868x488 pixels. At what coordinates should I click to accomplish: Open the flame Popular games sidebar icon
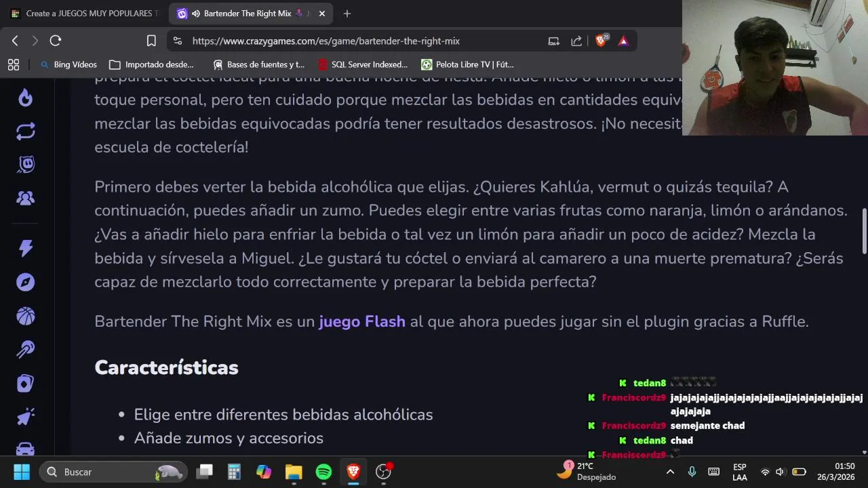(26, 98)
